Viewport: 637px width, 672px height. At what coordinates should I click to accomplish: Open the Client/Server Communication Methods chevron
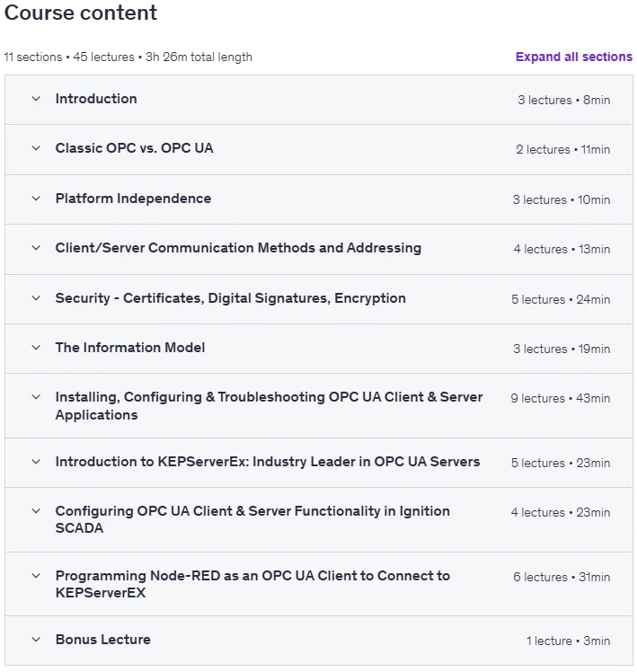point(36,248)
